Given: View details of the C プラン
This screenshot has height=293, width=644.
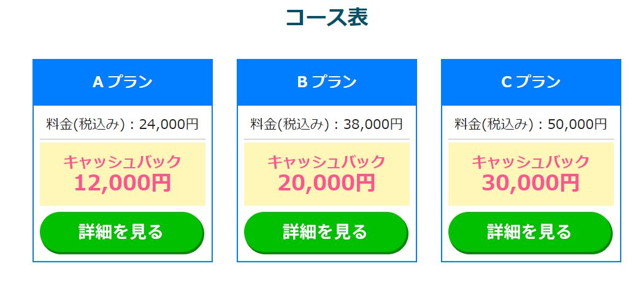Looking at the screenshot, I should click(530, 232).
